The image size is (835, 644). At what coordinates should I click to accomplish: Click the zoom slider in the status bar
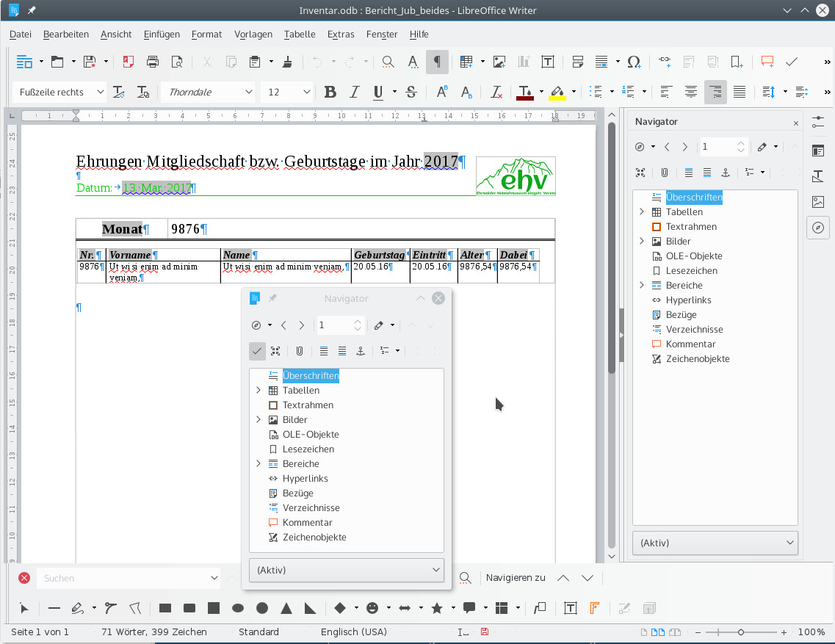click(x=741, y=632)
